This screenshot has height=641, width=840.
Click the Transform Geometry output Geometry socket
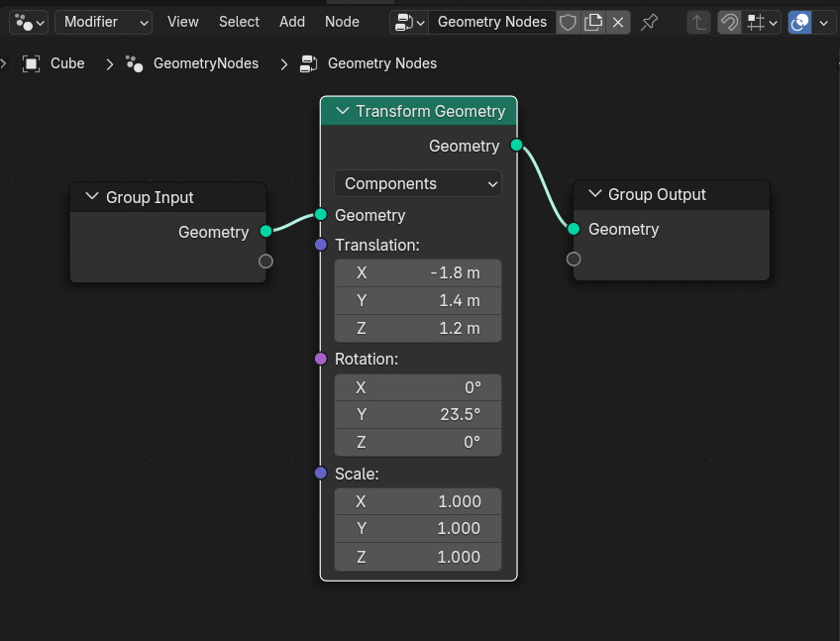(x=516, y=145)
